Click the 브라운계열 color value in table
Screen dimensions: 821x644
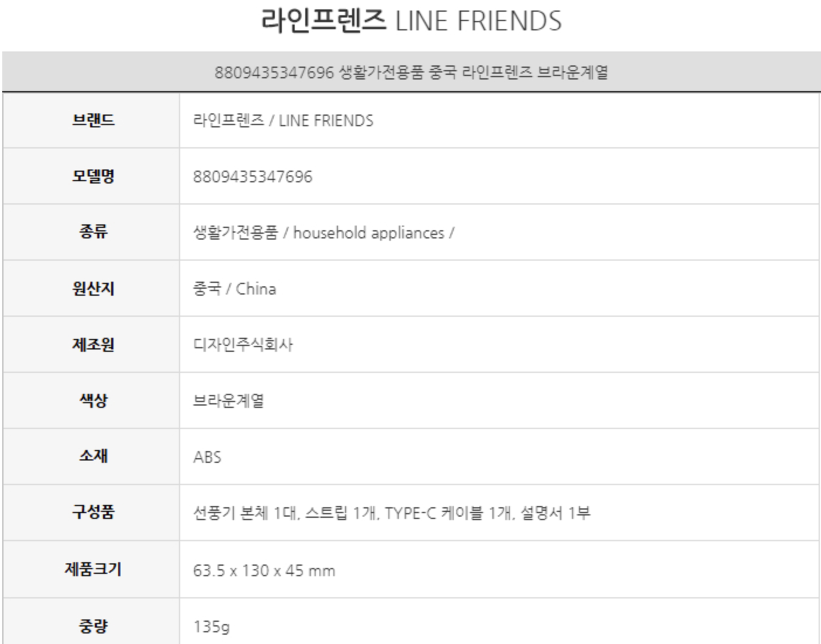point(229,401)
